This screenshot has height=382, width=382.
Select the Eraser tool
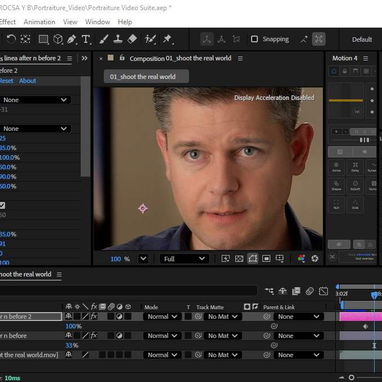[x=132, y=39]
